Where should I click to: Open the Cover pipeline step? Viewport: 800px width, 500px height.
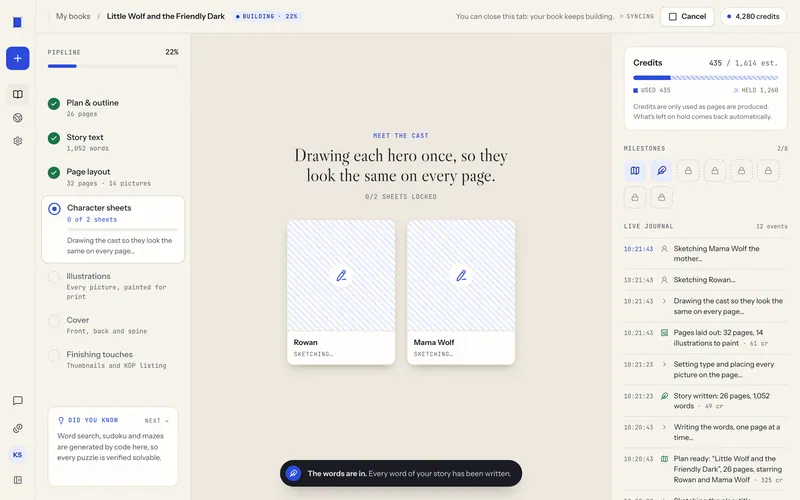pos(113,325)
